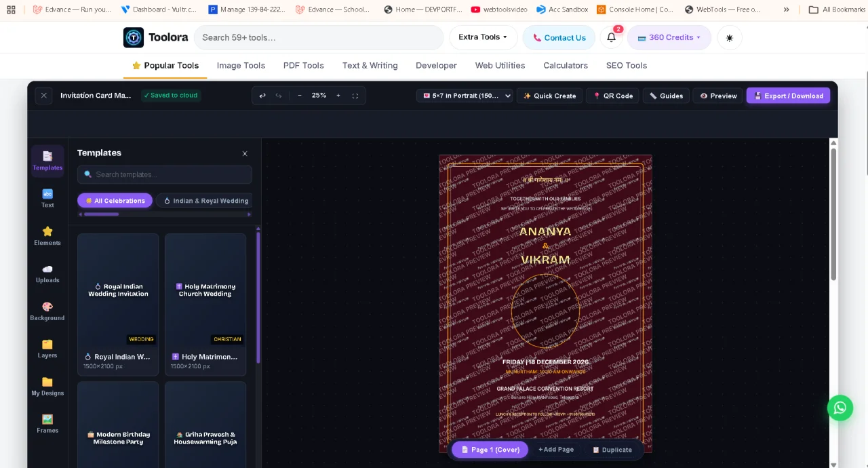
Task: Click the Quick Create button
Action: pyautogui.click(x=549, y=96)
